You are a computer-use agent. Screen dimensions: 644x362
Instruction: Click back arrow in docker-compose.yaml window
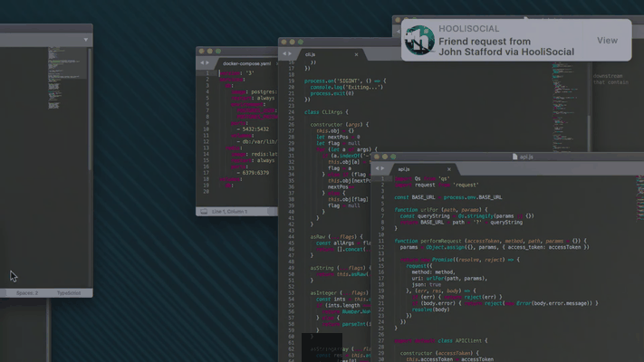202,62
